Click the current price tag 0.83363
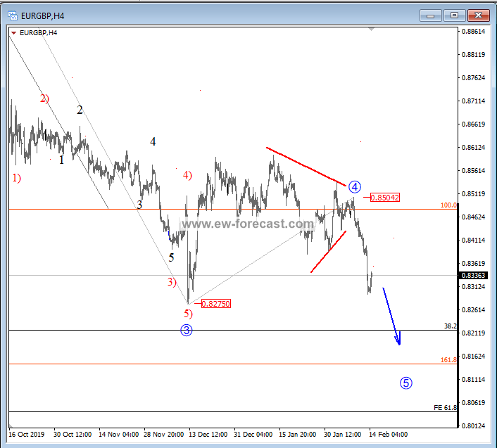Image resolution: width=497 pixels, height=448 pixels. pos(472,276)
